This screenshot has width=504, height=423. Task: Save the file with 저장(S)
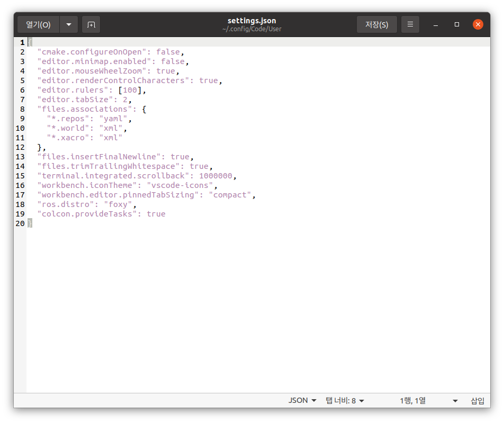(377, 24)
